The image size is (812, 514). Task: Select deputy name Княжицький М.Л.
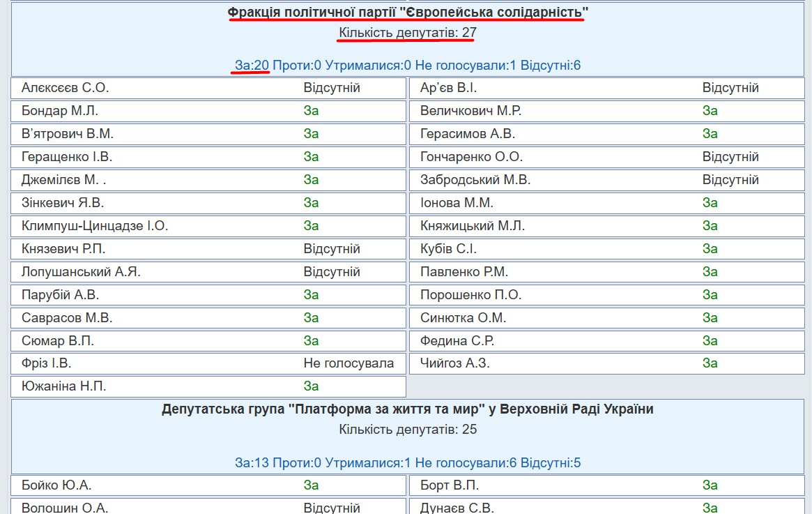(473, 226)
